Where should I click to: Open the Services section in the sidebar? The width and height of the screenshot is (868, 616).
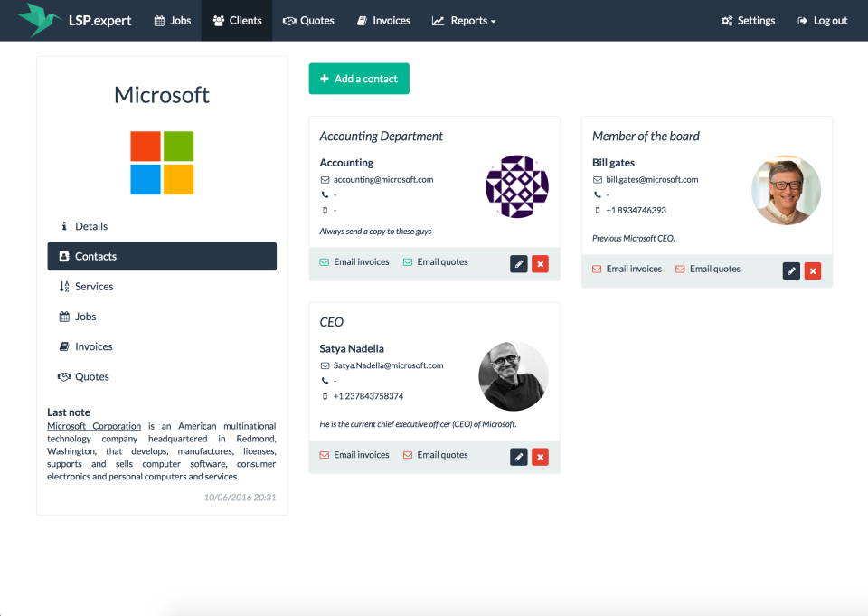pos(94,286)
